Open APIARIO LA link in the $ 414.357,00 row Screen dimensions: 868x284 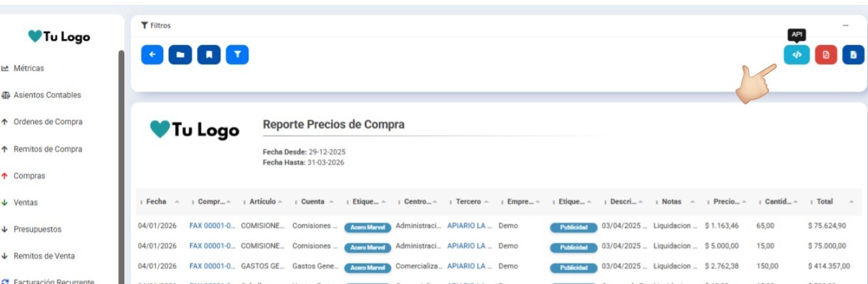[x=470, y=266]
